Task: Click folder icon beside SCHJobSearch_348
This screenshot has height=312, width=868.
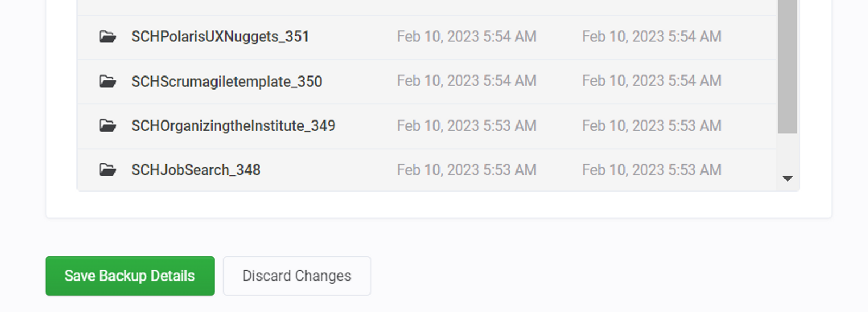Action: (x=107, y=170)
